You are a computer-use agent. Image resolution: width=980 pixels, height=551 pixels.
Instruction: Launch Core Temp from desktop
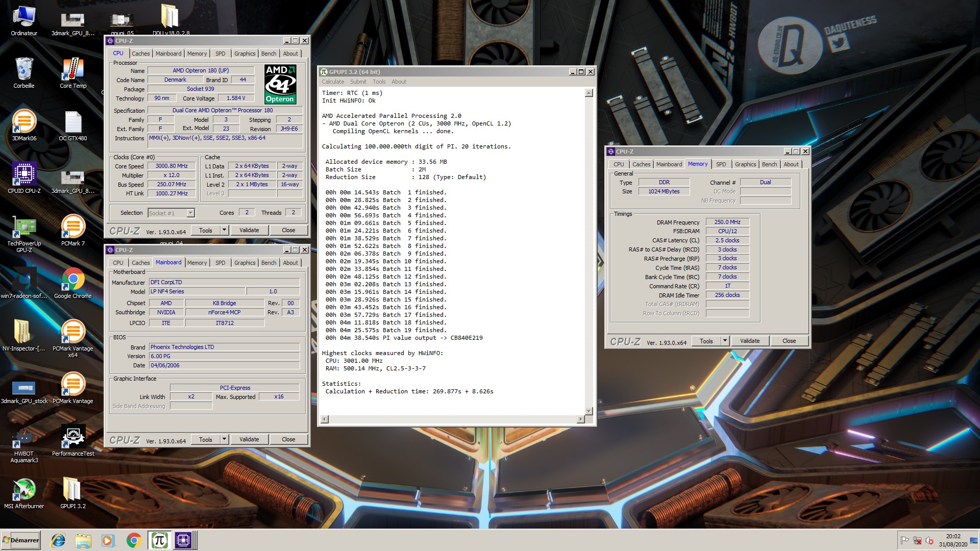coord(73,73)
